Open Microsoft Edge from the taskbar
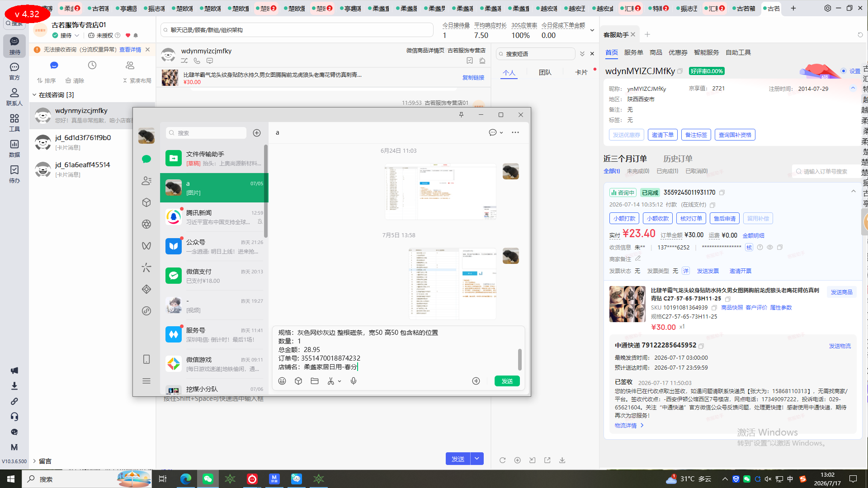This screenshot has width=868, height=488. [x=185, y=479]
